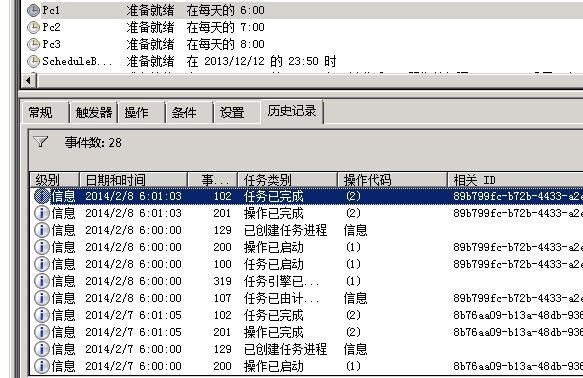The width and height of the screenshot is (583, 378).
Task: Click event ID 319 cell
Action: [222, 281]
